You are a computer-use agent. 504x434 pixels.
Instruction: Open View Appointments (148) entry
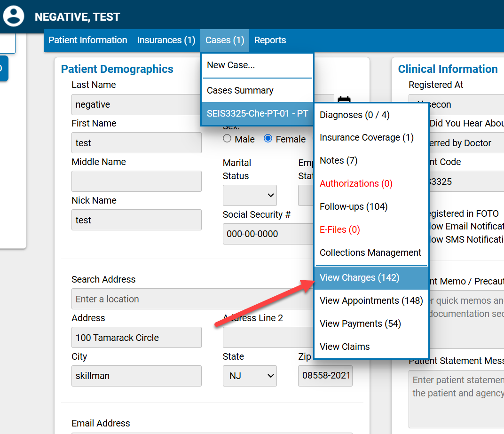pos(371,301)
